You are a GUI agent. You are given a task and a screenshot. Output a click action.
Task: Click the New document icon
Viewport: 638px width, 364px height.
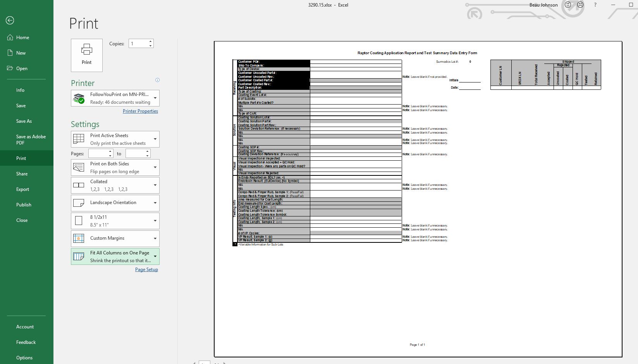point(10,53)
